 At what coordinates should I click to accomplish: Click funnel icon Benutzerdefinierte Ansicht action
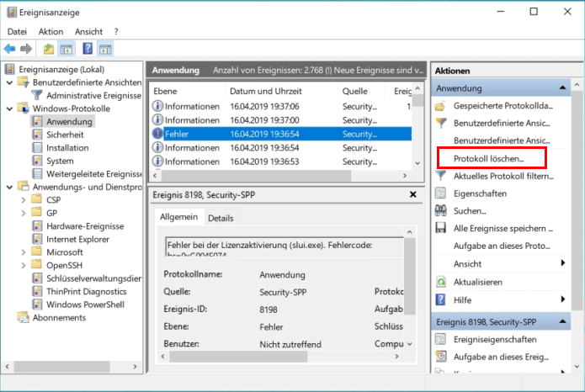click(x=502, y=123)
